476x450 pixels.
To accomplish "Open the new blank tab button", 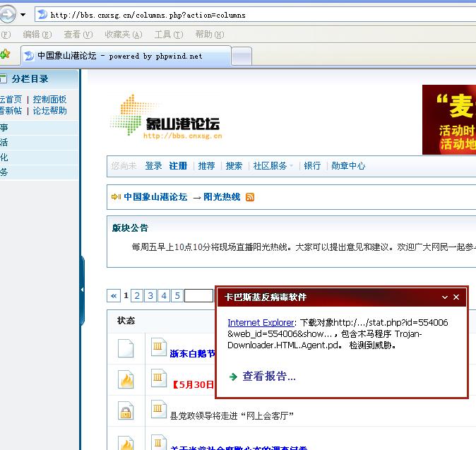I will (242, 56).
